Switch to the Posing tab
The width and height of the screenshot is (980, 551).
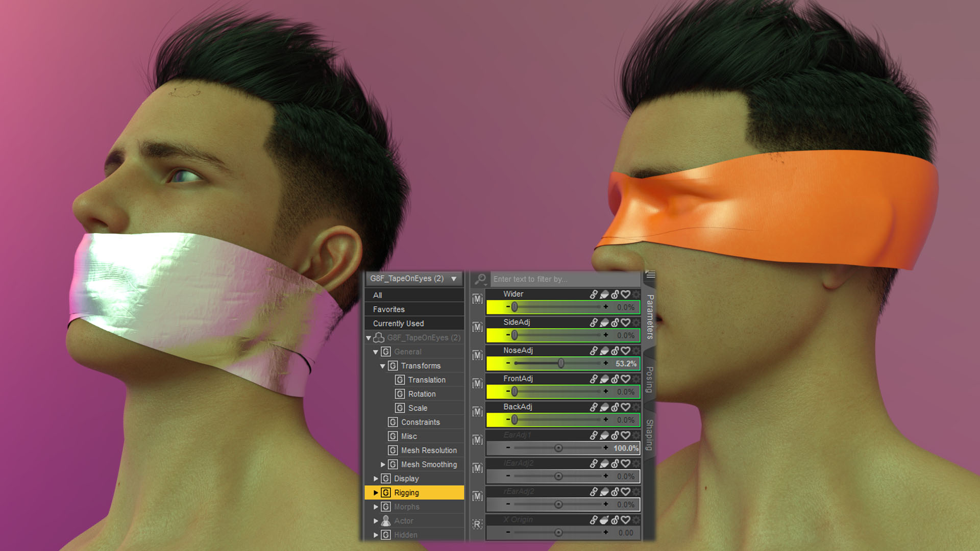click(x=649, y=380)
